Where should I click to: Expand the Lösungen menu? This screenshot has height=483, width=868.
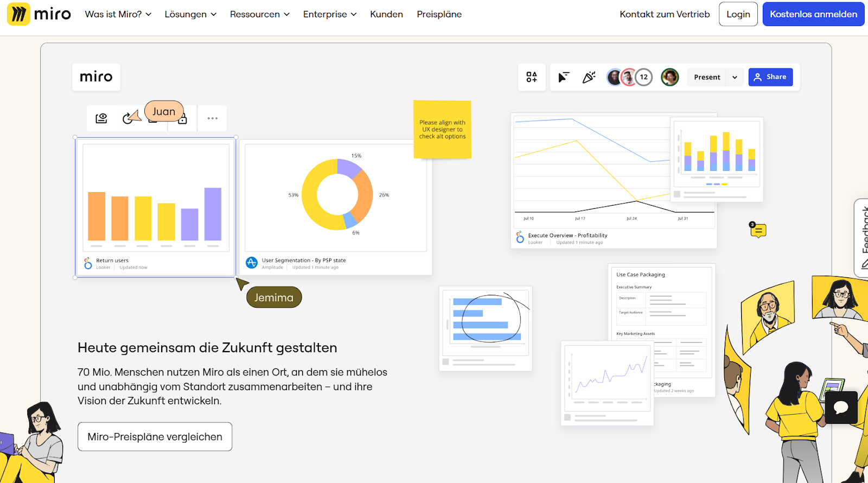click(191, 14)
